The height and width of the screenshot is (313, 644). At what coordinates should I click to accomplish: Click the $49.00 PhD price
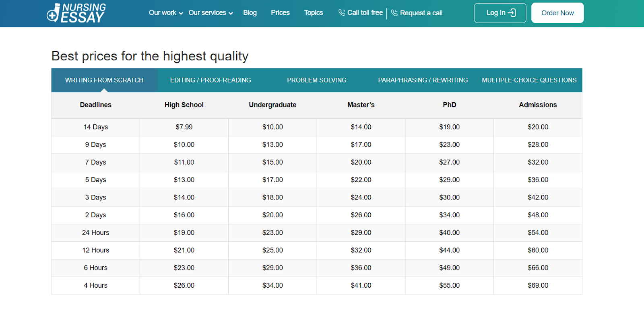tap(450, 268)
